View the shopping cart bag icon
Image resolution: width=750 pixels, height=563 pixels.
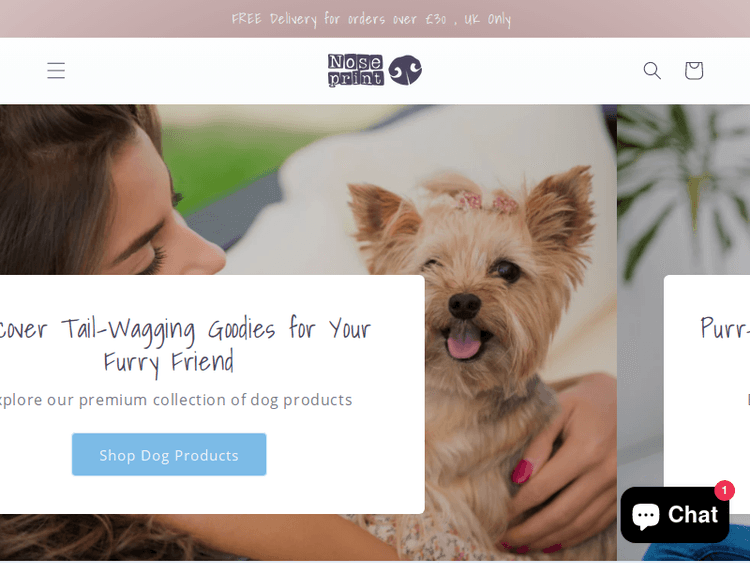click(x=694, y=70)
